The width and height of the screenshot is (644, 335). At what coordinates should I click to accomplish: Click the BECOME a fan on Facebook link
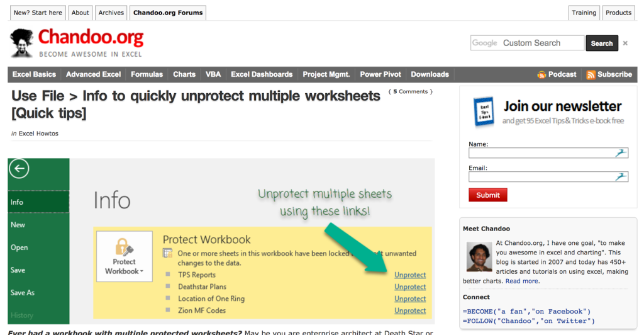[x=526, y=312]
